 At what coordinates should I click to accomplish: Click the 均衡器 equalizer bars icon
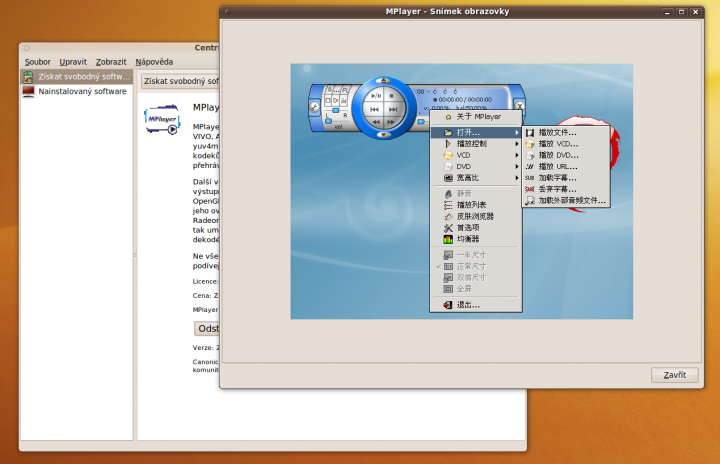point(448,239)
